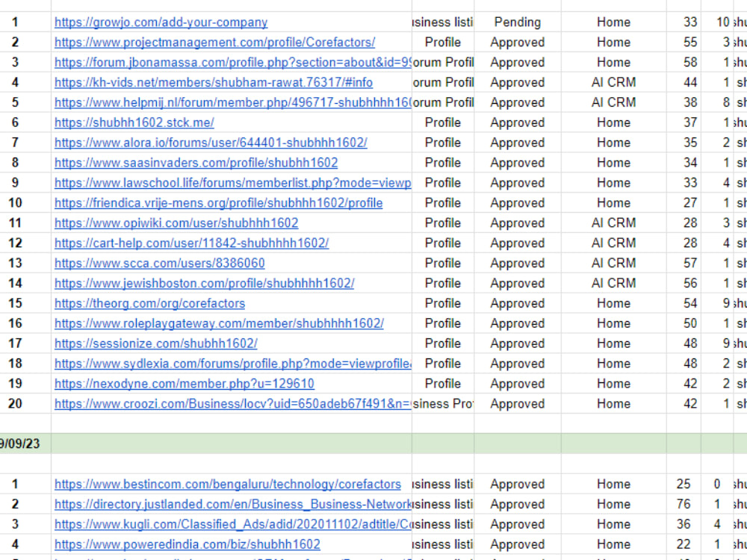Select AI CRM cell in kh-vids.net row
This screenshot has height=560, width=747.
tap(613, 82)
